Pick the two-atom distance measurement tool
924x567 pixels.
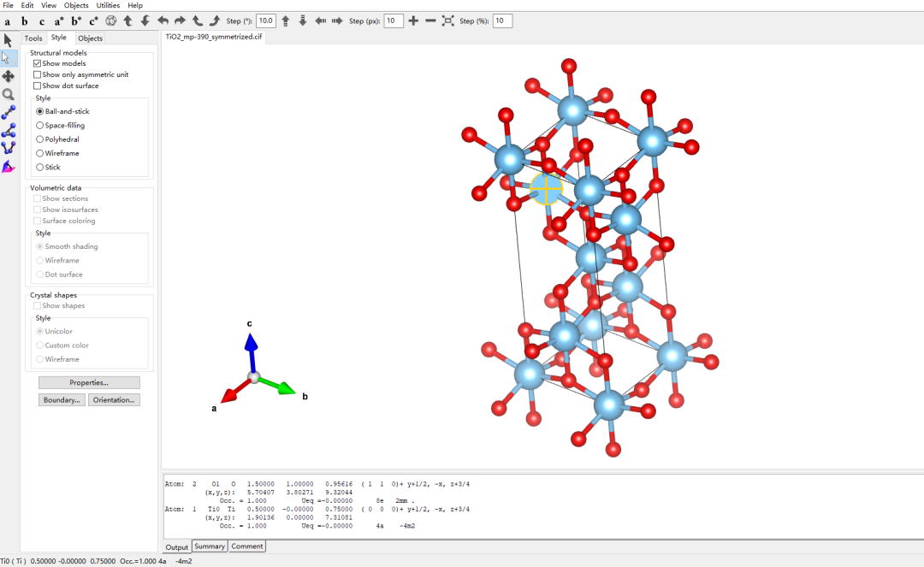coord(9,112)
